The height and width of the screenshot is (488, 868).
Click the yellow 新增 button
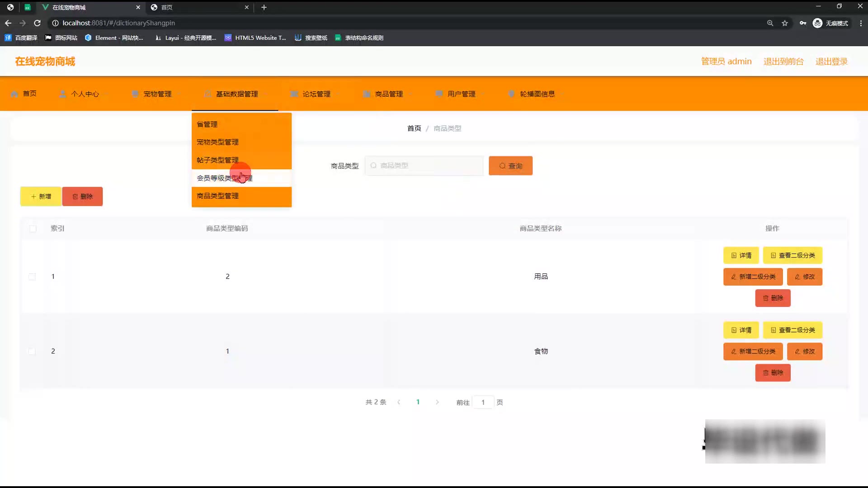coord(41,197)
